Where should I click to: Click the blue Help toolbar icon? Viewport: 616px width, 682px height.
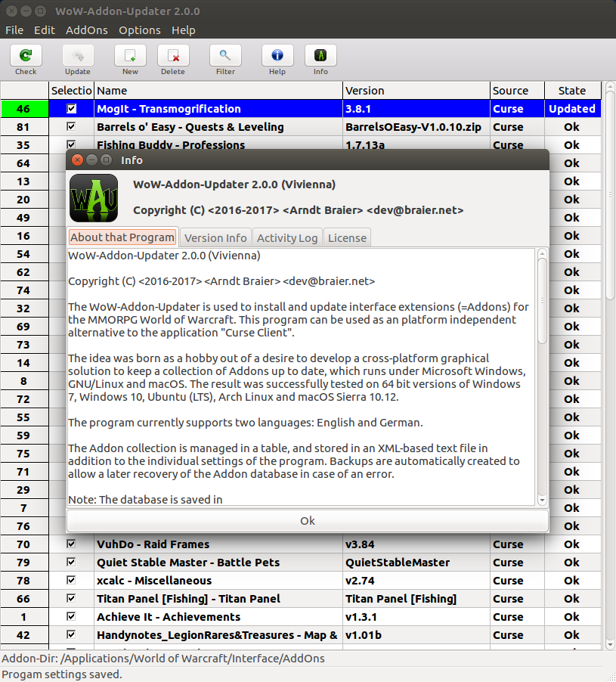pyautogui.click(x=277, y=56)
